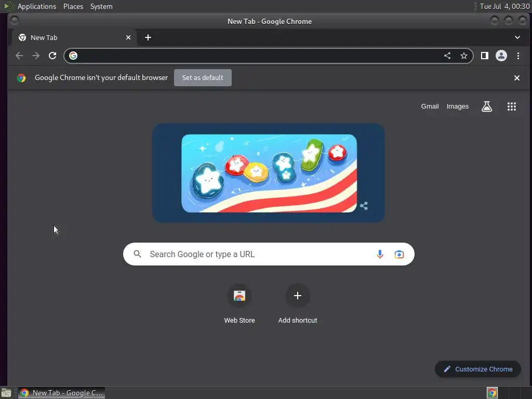Click the browser back arrow
Viewport: 532px width, 399px height.
(x=19, y=56)
